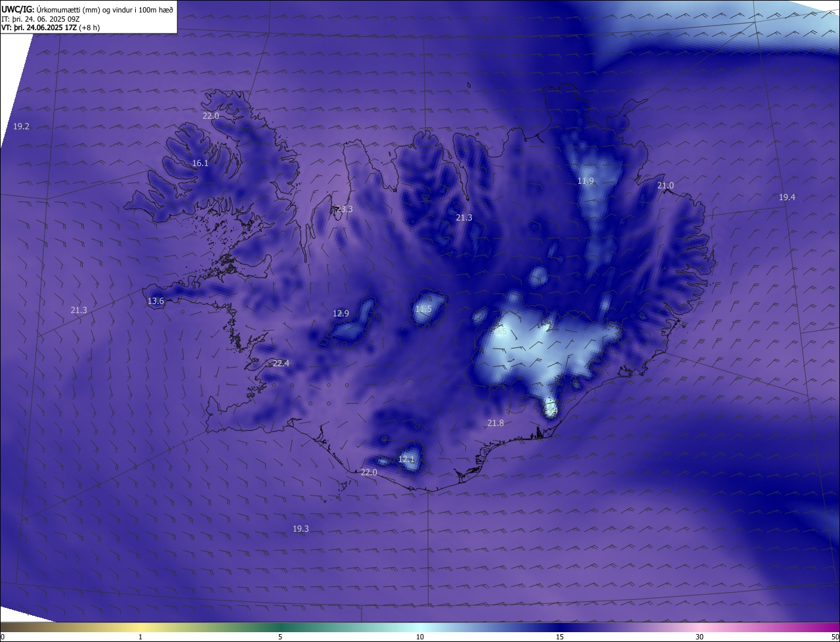Click the 1 tick on the color scale

tap(140, 637)
